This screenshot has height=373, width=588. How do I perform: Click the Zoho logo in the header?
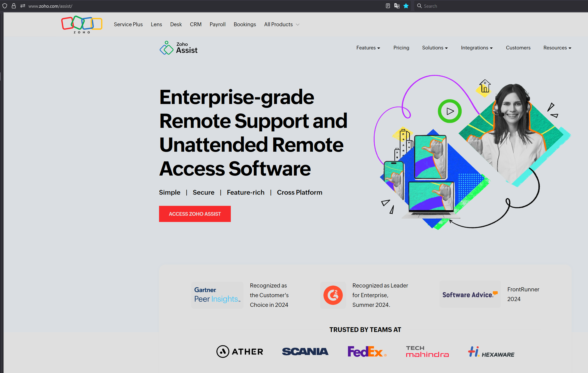point(81,25)
